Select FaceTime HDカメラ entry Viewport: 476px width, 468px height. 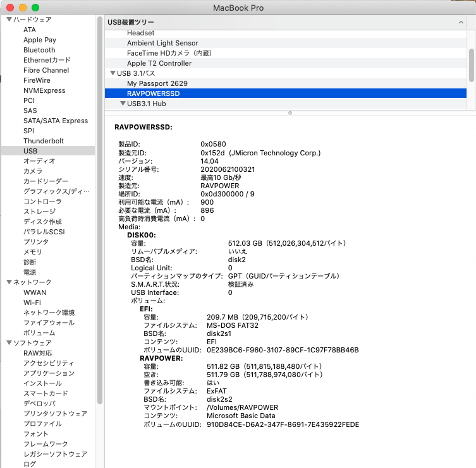pyautogui.click(x=168, y=53)
